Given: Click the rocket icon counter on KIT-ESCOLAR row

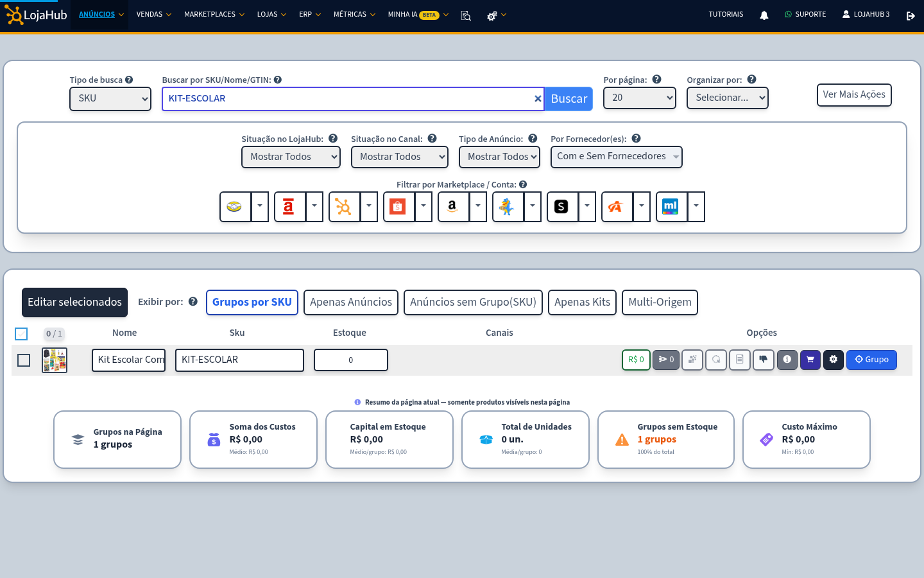Looking at the screenshot, I should [x=666, y=360].
